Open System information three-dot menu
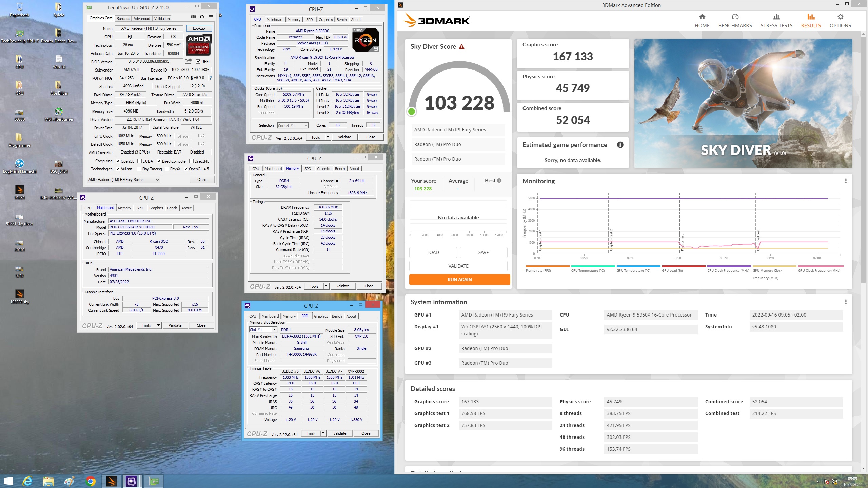Screen dimensions: 868x488 (x=846, y=302)
